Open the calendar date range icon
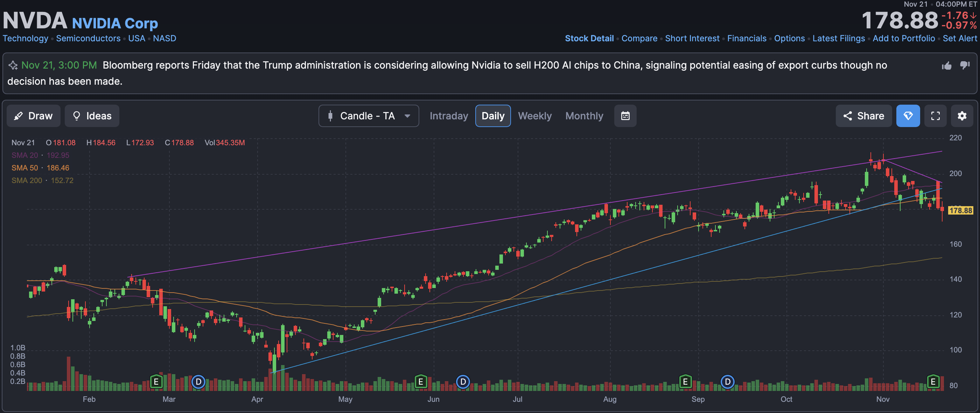 tap(625, 115)
